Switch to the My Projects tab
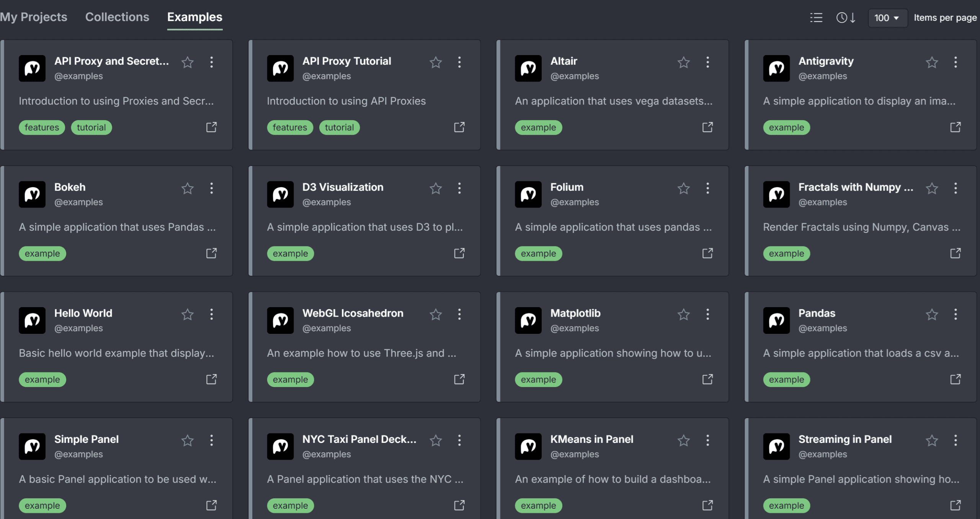 [33, 17]
